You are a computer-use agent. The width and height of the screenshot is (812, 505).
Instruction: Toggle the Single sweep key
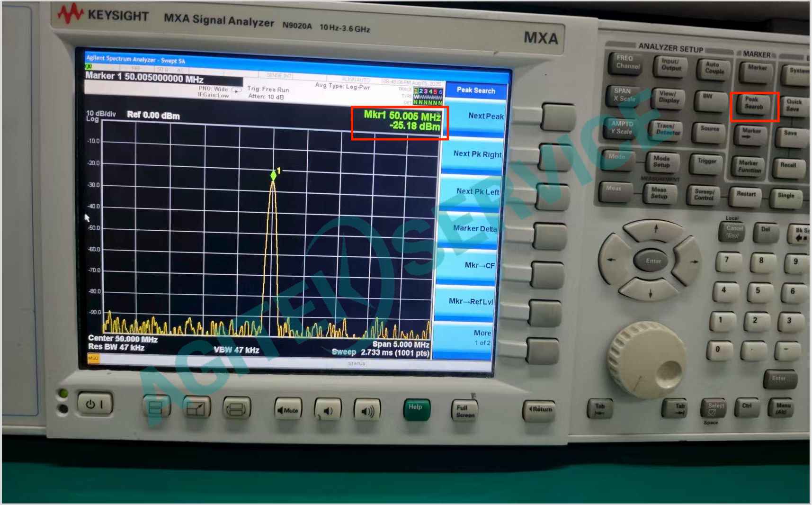pos(786,198)
